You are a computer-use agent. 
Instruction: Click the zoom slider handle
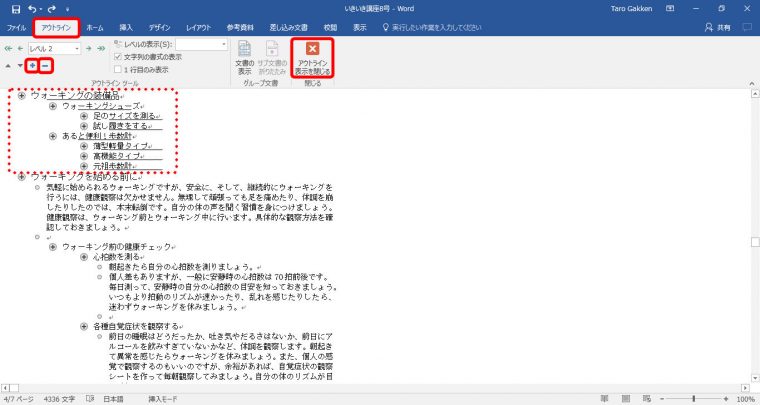(x=694, y=399)
